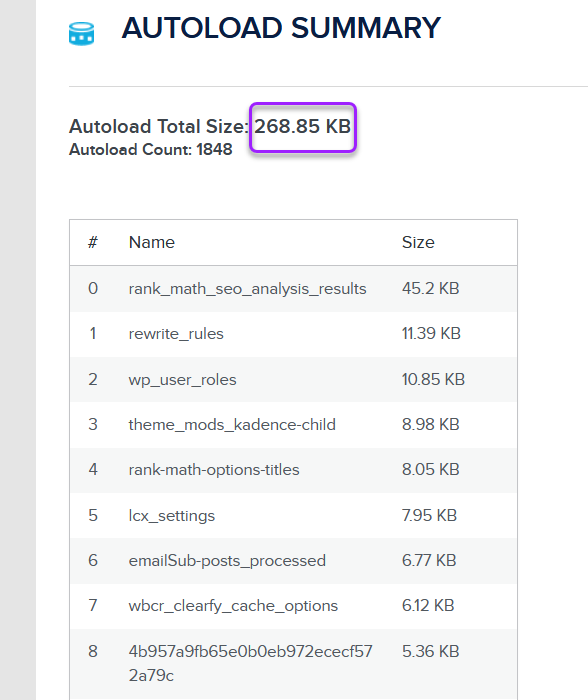Image resolution: width=588 pixels, height=700 pixels.
Task: Select the emailSub-posts_processed entry
Action: 227,561
